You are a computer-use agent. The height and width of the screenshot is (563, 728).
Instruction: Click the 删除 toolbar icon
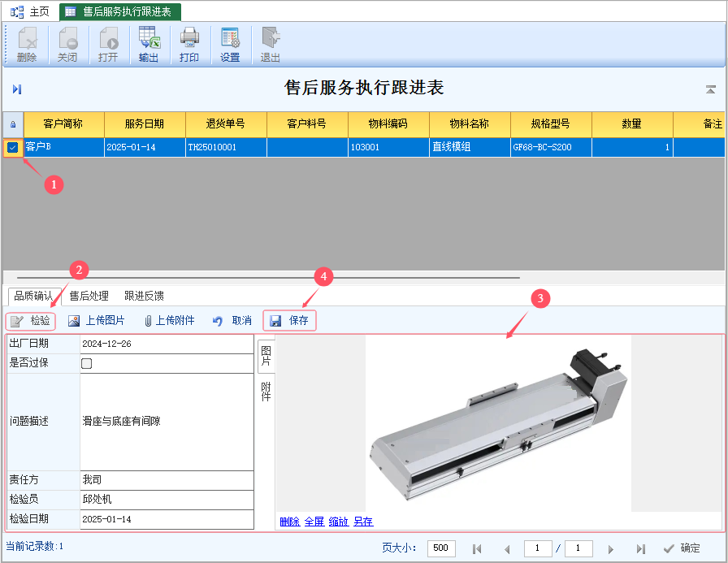click(x=27, y=45)
